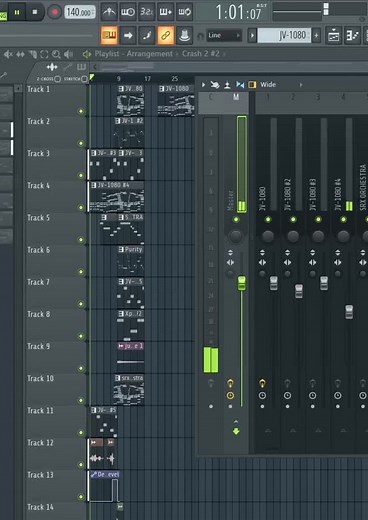Screen dimensions: 368x520
Task: Stop playback using the stop button
Action: 35,12
